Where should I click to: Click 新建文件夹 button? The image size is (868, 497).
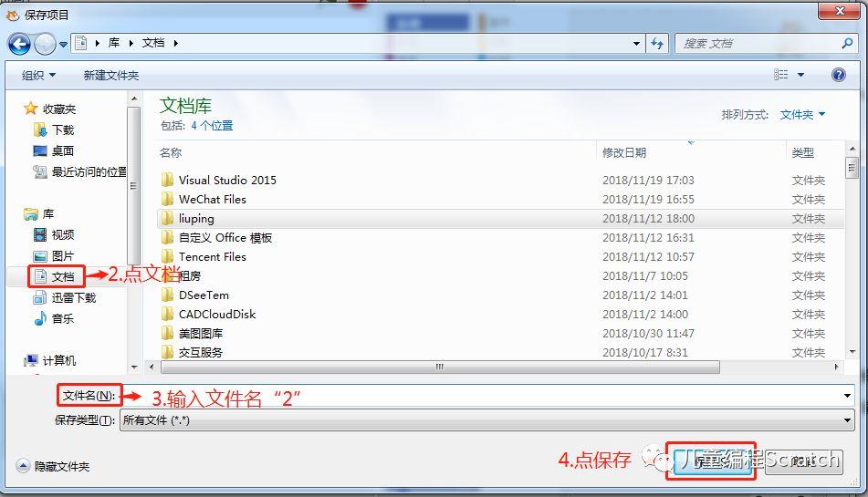coord(110,75)
